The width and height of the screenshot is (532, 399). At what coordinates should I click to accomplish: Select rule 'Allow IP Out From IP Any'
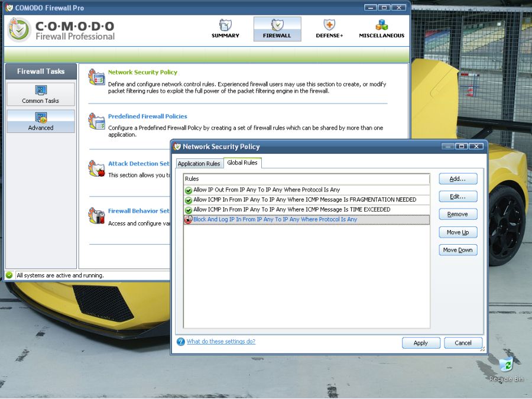coord(306,190)
